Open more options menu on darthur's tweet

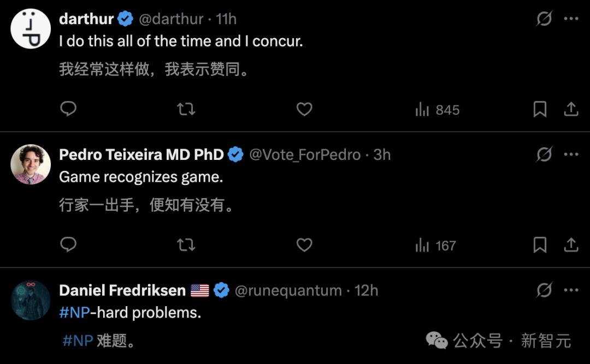[x=571, y=19]
